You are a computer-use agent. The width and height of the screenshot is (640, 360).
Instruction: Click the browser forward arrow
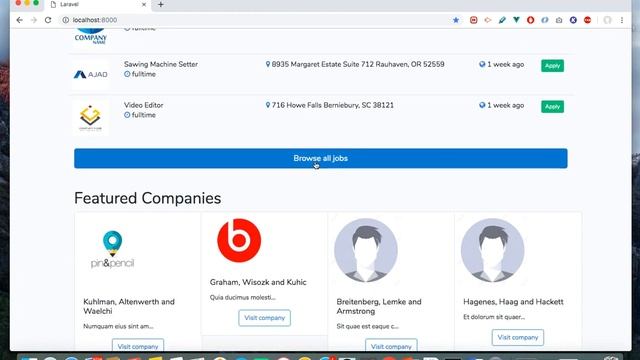tap(34, 20)
